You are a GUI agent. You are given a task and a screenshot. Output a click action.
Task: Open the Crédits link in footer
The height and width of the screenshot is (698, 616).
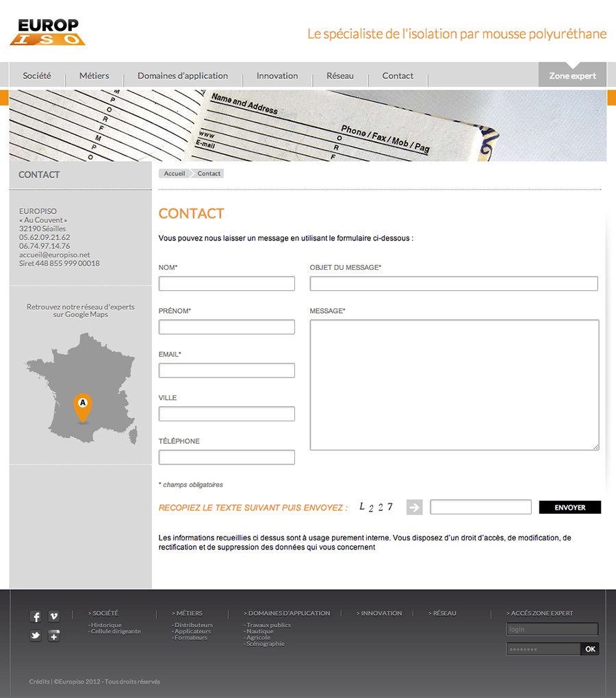39,682
